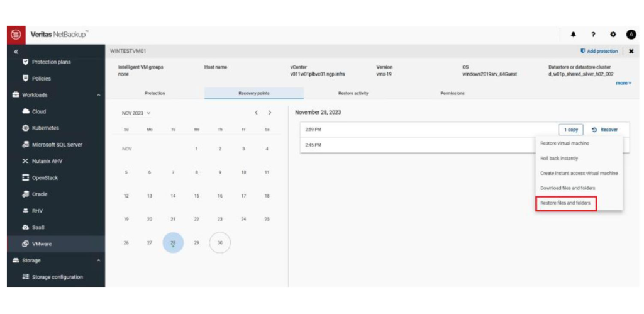
Task: Click the Policies sidebar icon
Action: click(x=25, y=78)
